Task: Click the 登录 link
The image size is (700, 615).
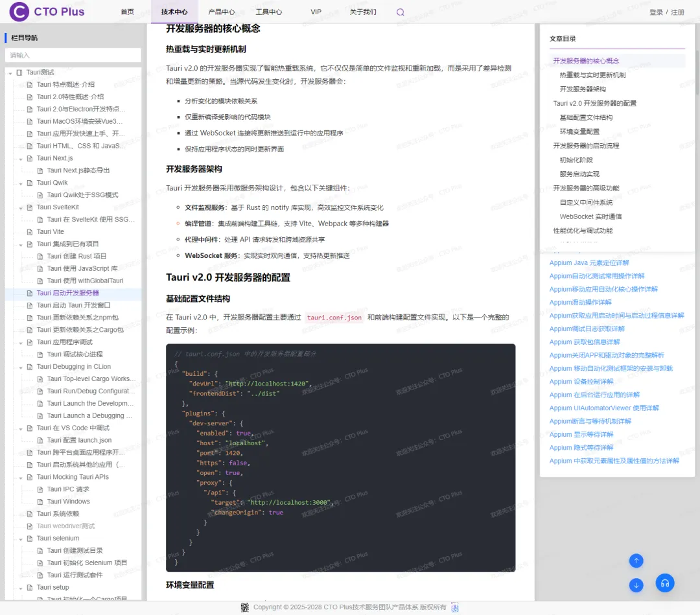Action: pyautogui.click(x=656, y=12)
